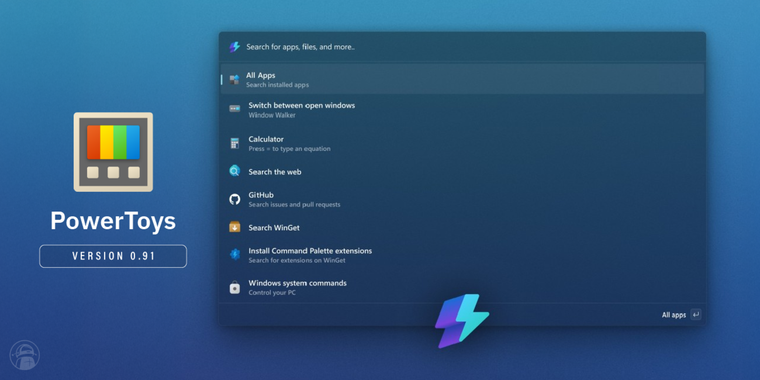760x380 pixels.
Task: Select the All Apps row
Action: click(x=462, y=79)
